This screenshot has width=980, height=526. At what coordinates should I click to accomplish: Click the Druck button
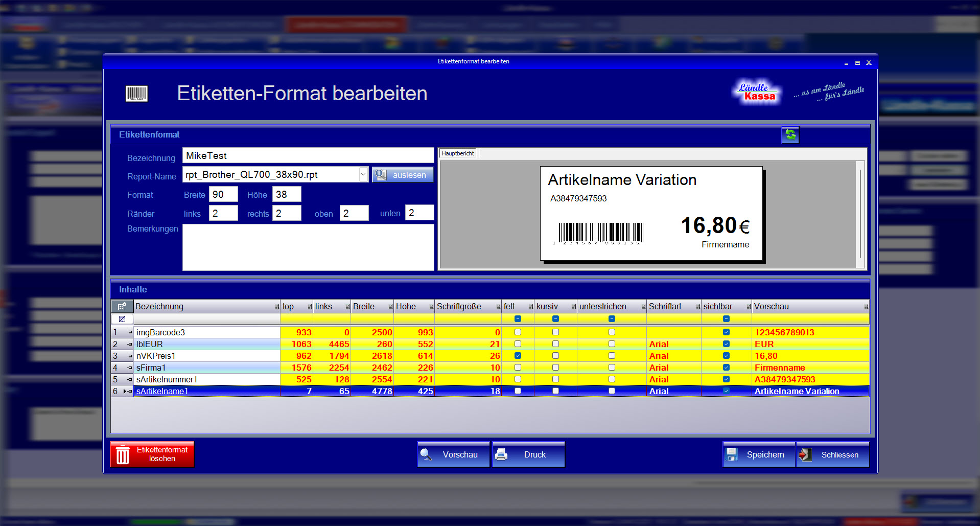(x=528, y=454)
